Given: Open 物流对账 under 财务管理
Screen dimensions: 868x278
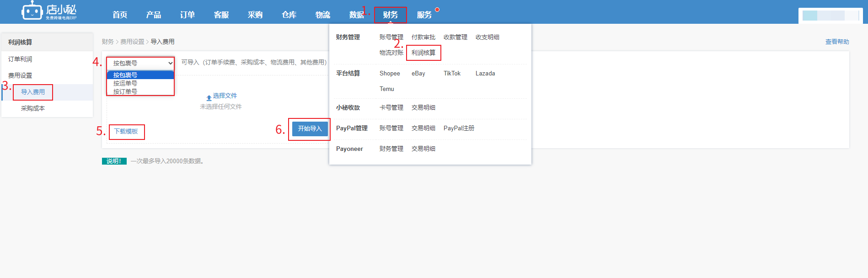Looking at the screenshot, I should tap(391, 53).
